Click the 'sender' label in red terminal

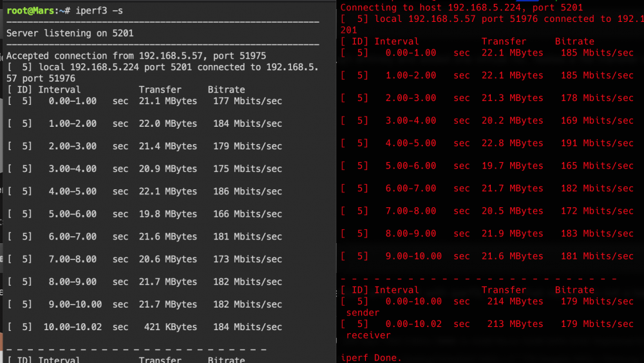(x=363, y=313)
